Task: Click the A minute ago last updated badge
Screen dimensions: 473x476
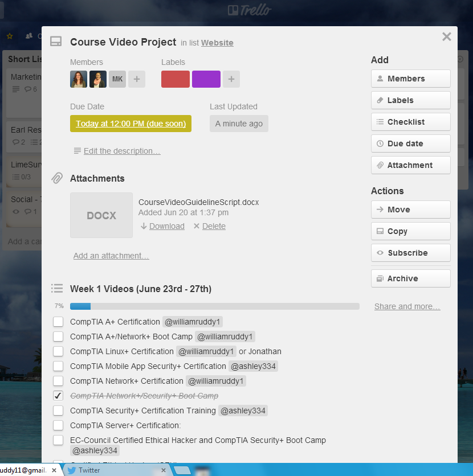Action: point(239,124)
